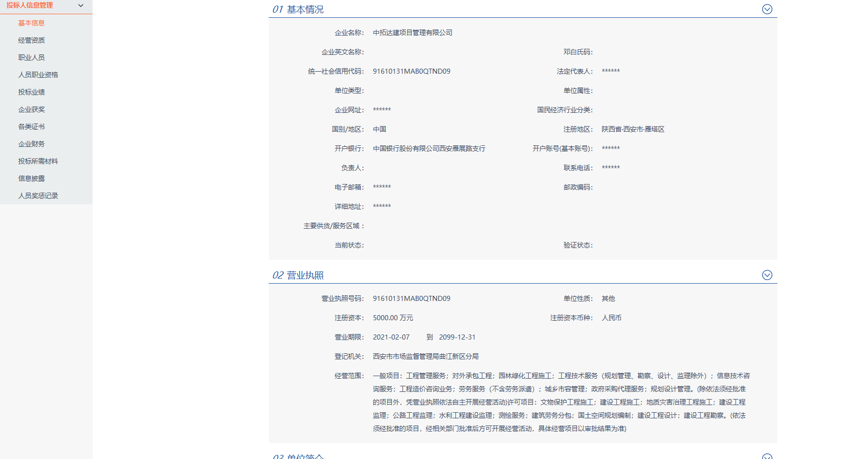The height and width of the screenshot is (459, 868).
Task: Open the 投标所需材料 page
Action: point(37,161)
